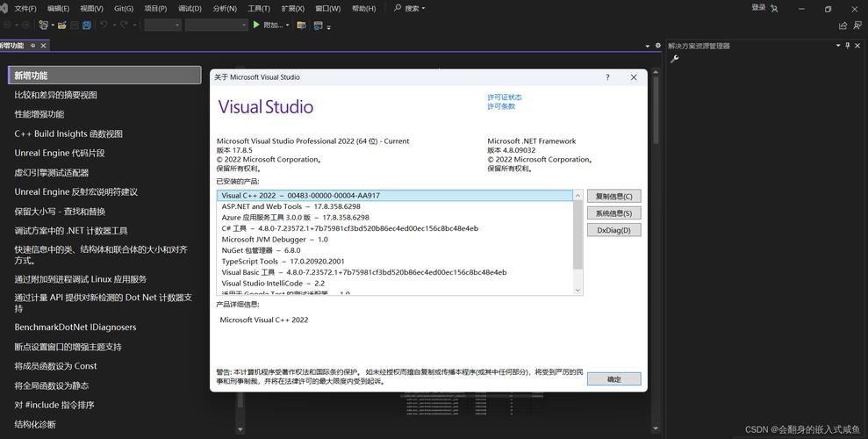This screenshot has height=439, width=868.
Task: Select the TypeScript Tools row
Action: pyautogui.click(x=395, y=262)
